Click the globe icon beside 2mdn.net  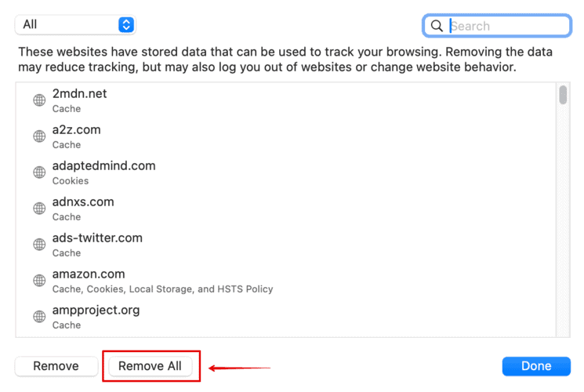coord(39,100)
